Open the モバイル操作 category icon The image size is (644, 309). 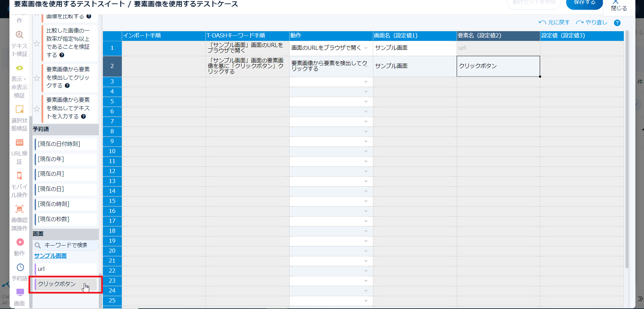pyautogui.click(x=20, y=176)
